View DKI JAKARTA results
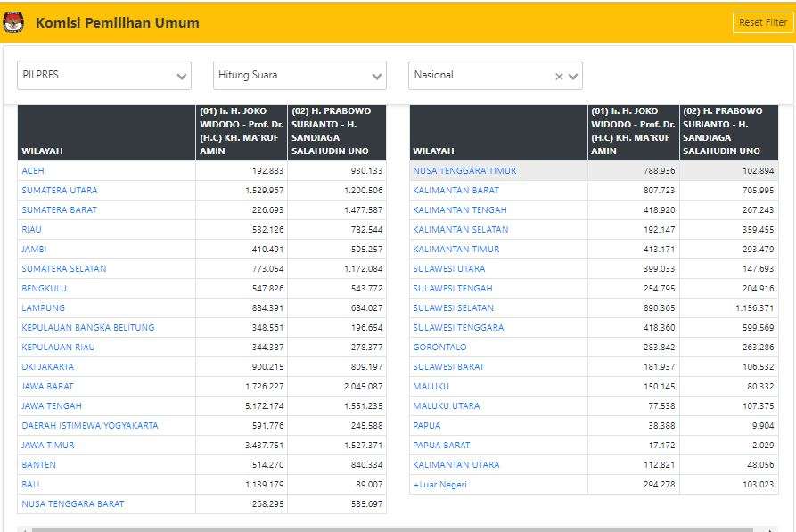 pos(48,366)
